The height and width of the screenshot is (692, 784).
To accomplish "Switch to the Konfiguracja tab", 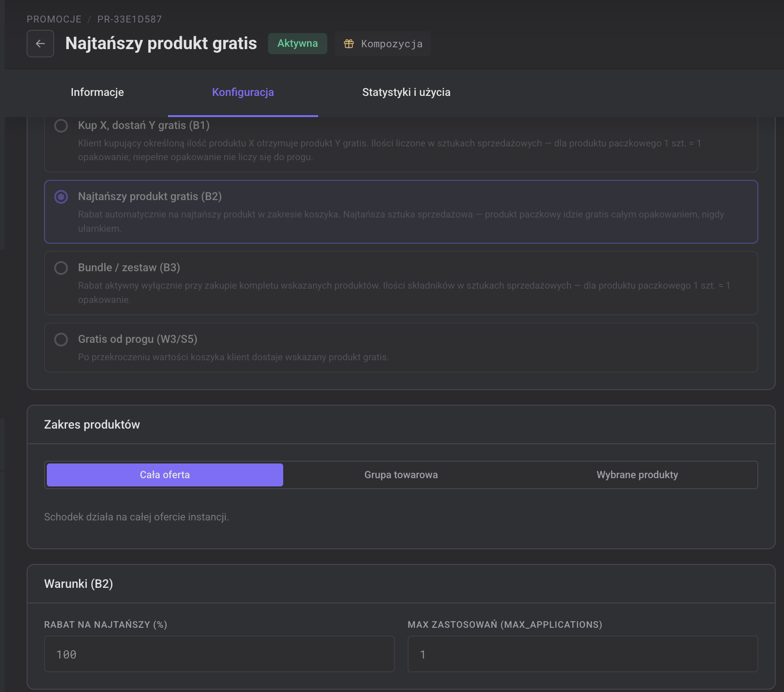I will 243,92.
